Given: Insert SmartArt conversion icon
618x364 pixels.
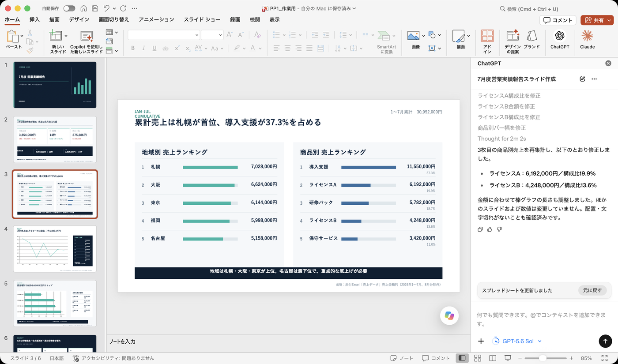Looking at the screenshot, I should [386, 41].
